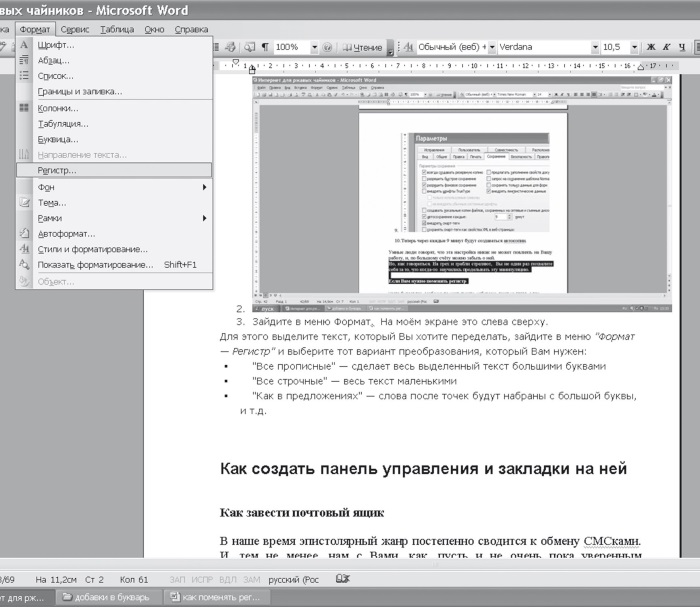Click the right indent ruler marker

(641, 67)
